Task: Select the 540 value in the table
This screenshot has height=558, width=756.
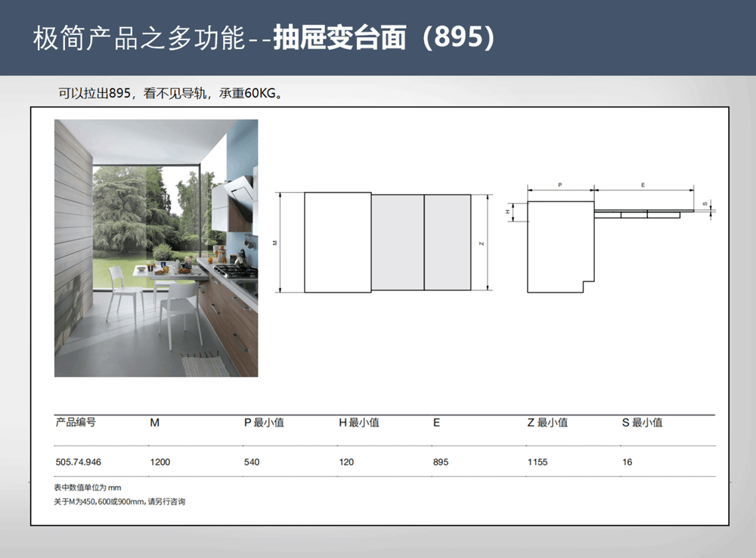Action: coord(251,462)
